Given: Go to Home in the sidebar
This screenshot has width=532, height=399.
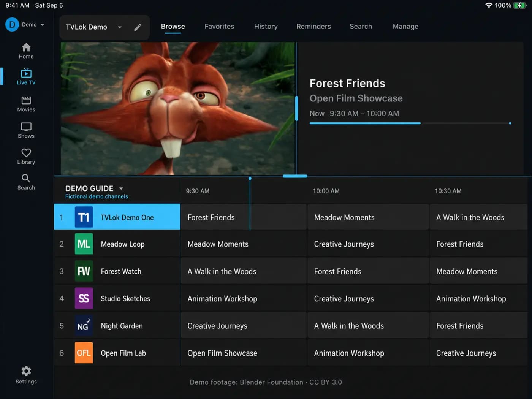Looking at the screenshot, I should tap(26, 51).
